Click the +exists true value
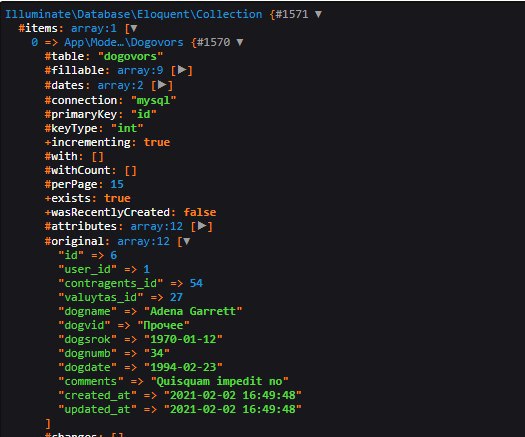 tap(117, 198)
